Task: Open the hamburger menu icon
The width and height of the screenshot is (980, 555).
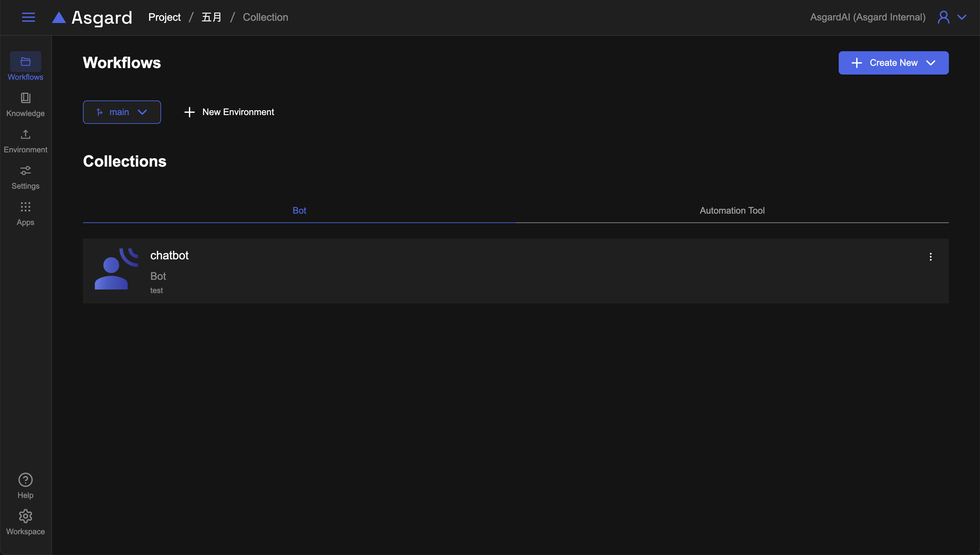Action: point(28,17)
